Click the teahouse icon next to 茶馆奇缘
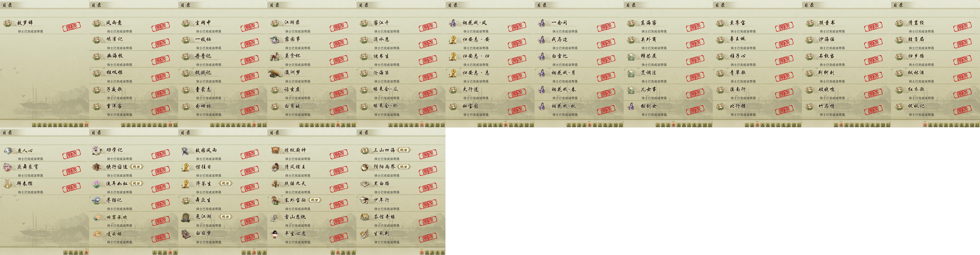The image size is (980, 255). coord(364,217)
